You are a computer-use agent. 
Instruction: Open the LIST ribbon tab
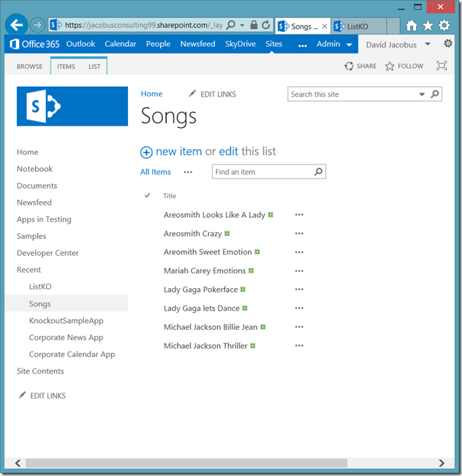coord(94,67)
